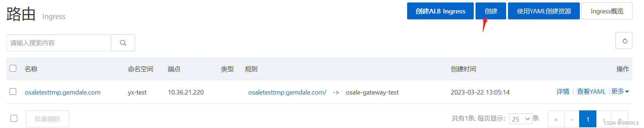
Task: Click 使用YAML创建资源 button
Action: click(544, 11)
